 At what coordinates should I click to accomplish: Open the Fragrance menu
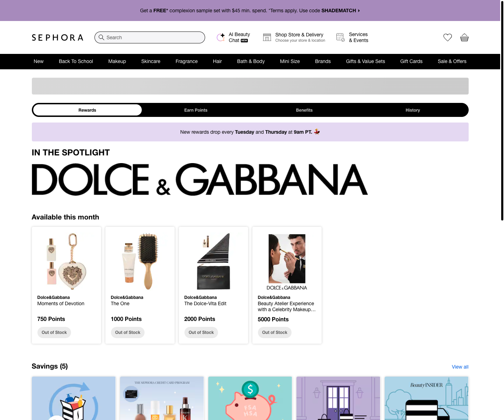tap(187, 61)
